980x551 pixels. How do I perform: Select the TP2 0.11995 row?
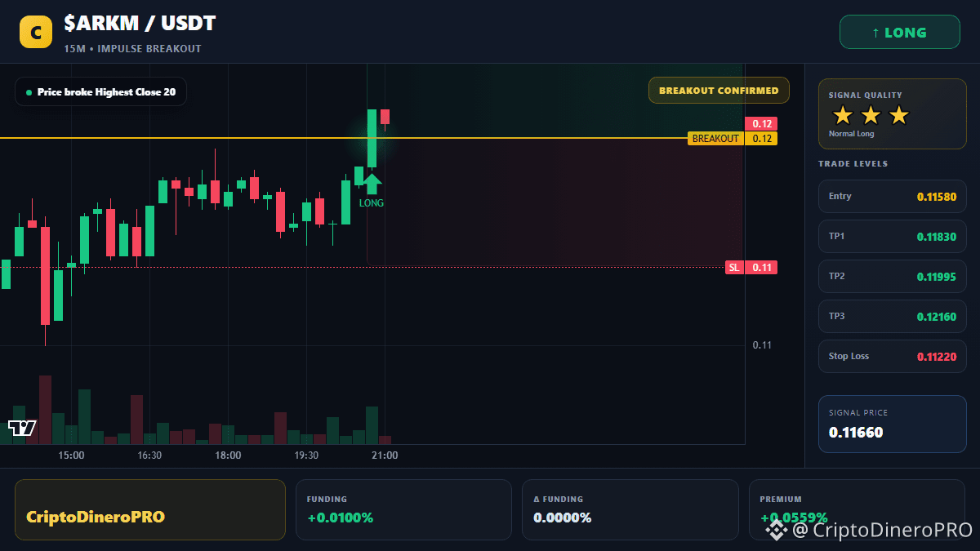point(893,277)
